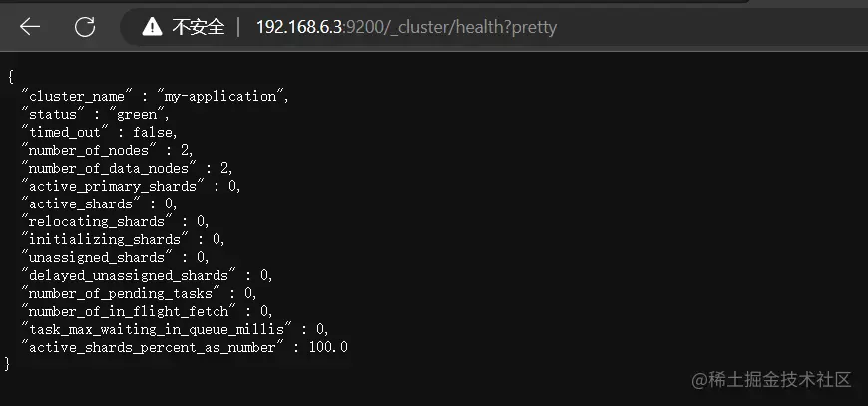Click the 100.0 active shards percent value
This screenshot has width=868, height=406.
[328, 347]
